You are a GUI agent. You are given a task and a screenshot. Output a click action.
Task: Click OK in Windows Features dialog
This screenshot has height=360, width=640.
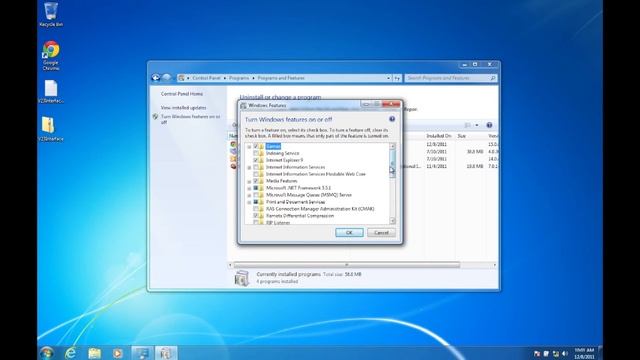pyautogui.click(x=349, y=232)
